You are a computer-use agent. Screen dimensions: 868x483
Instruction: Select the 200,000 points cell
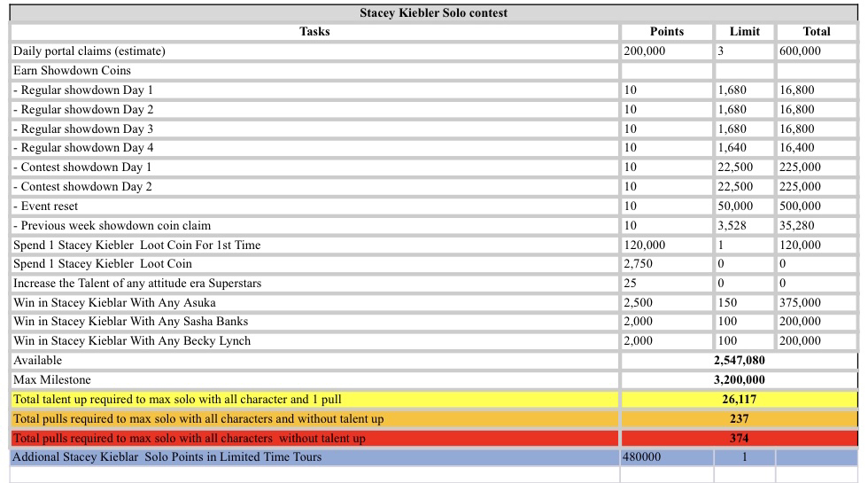click(x=666, y=51)
